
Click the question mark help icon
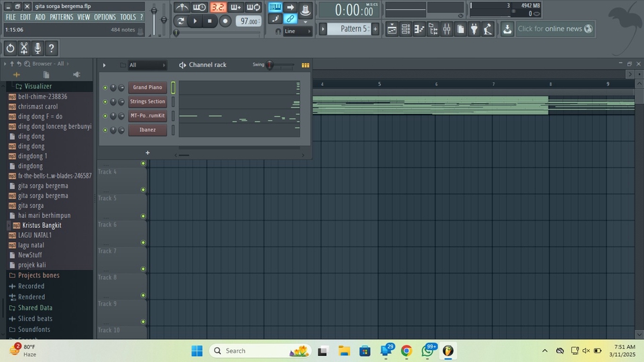52,48
